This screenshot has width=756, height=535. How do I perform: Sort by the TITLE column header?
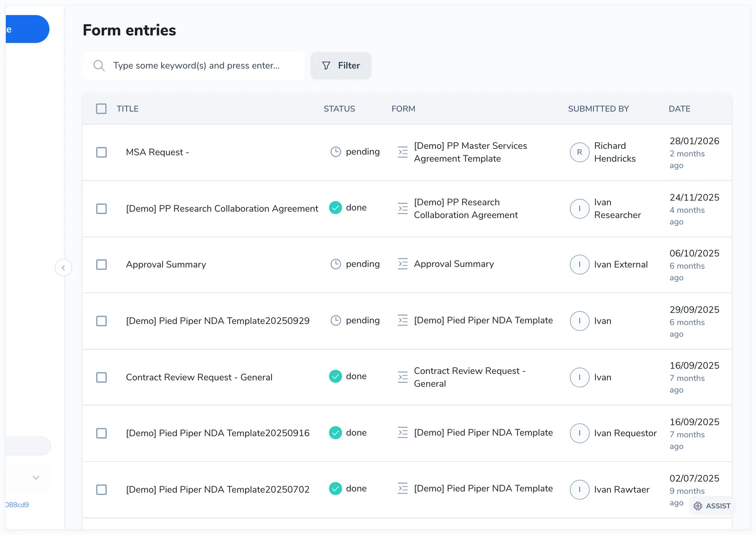[128, 109]
